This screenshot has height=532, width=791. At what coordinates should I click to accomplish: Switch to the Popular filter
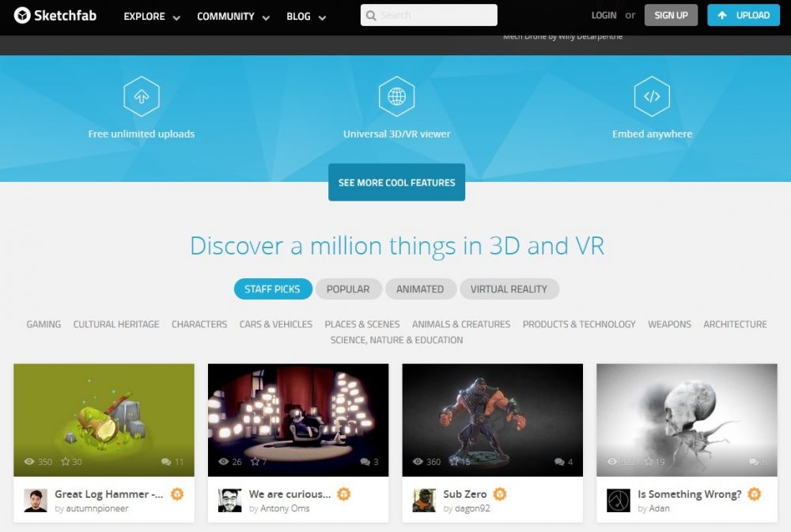[348, 289]
